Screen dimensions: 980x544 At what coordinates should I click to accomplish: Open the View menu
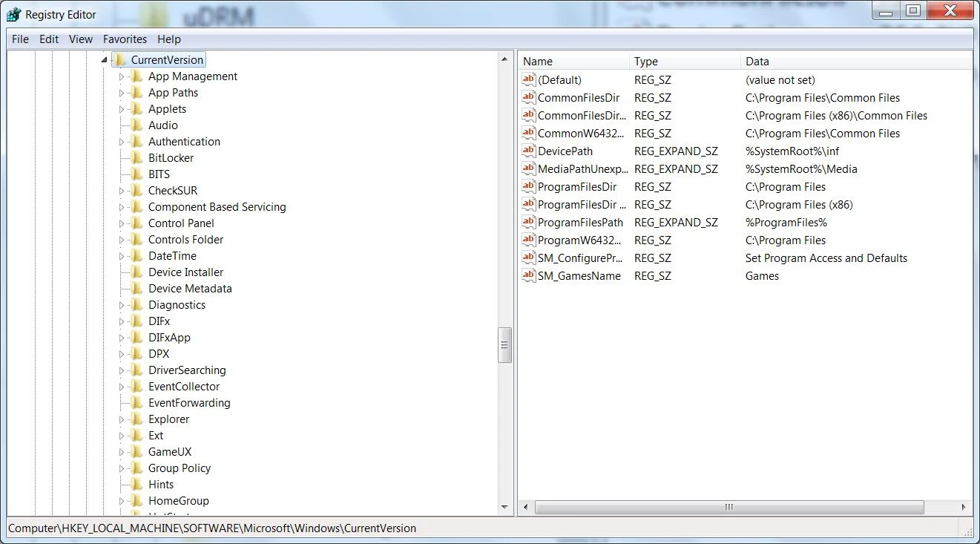point(81,39)
